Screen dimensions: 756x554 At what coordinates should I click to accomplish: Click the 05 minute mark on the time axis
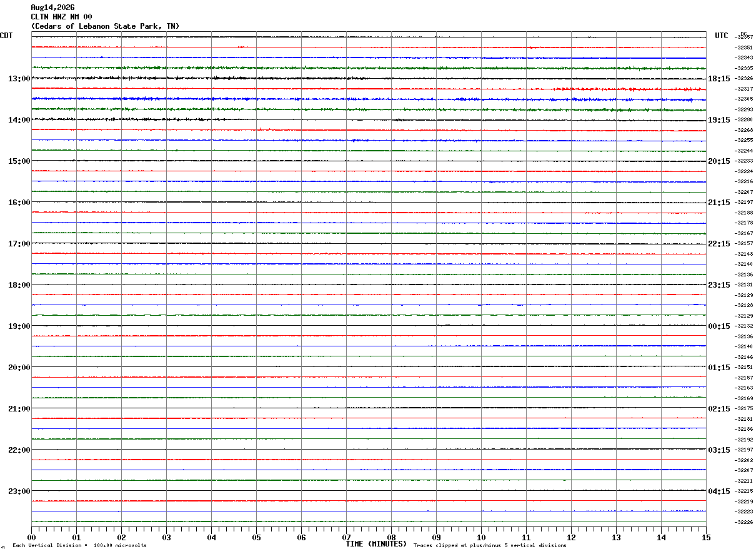coord(256,537)
